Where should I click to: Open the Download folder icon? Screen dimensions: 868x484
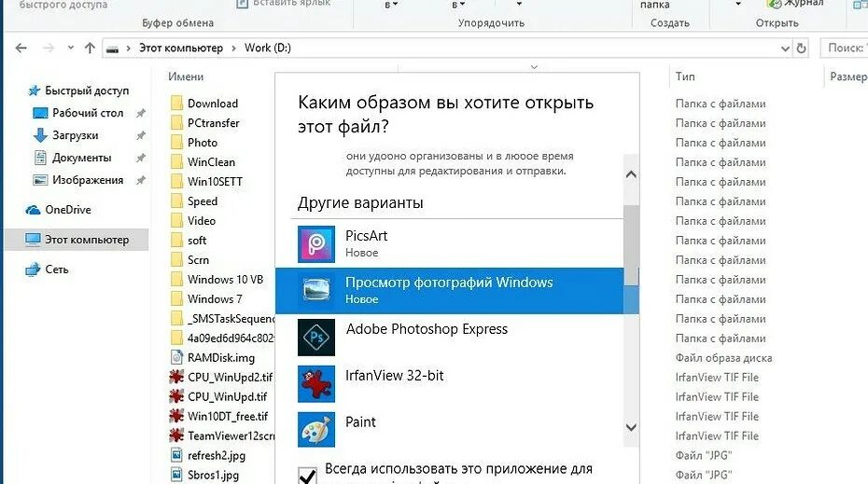[x=176, y=104]
